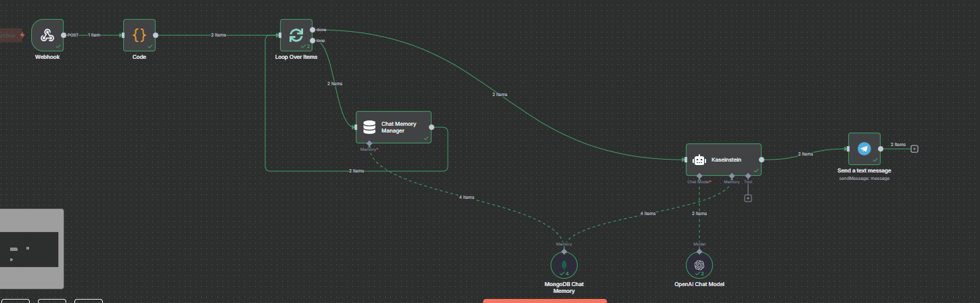Click the 'done' output port of Loop Over Items

point(312,30)
